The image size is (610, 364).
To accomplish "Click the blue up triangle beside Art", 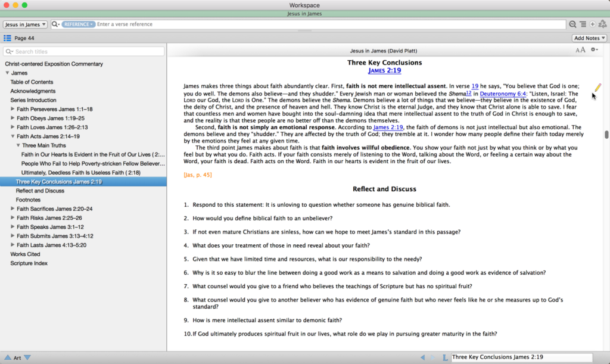I will (8, 357).
